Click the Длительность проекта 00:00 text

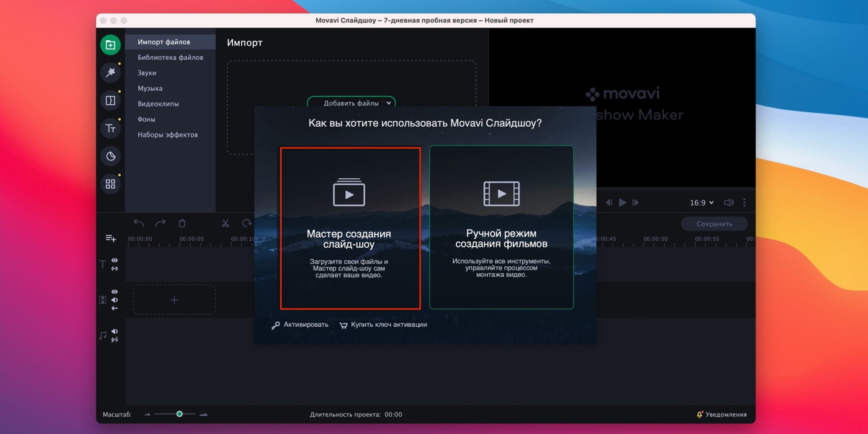tap(356, 415)
